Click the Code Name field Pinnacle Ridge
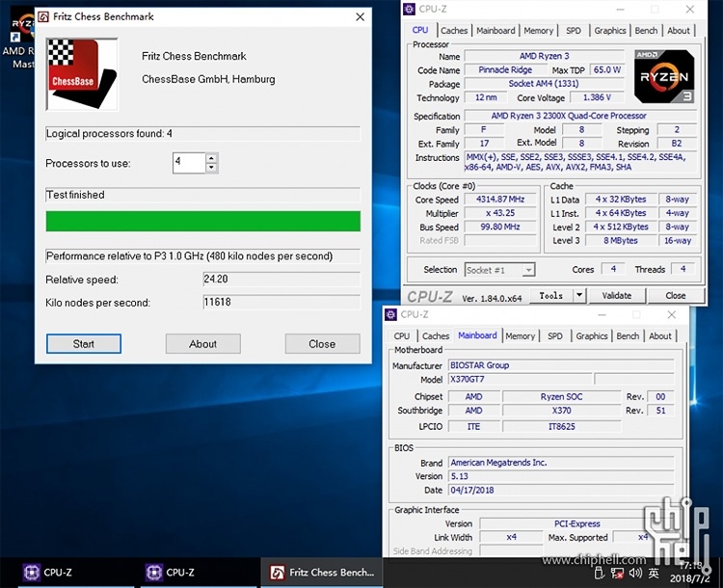723x588 pixels. coord(505,69)
